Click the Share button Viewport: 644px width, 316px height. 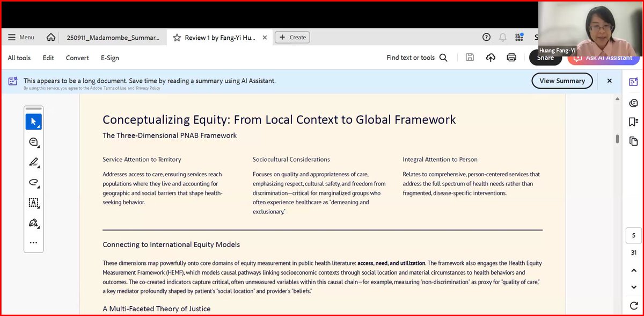(545, 58)
